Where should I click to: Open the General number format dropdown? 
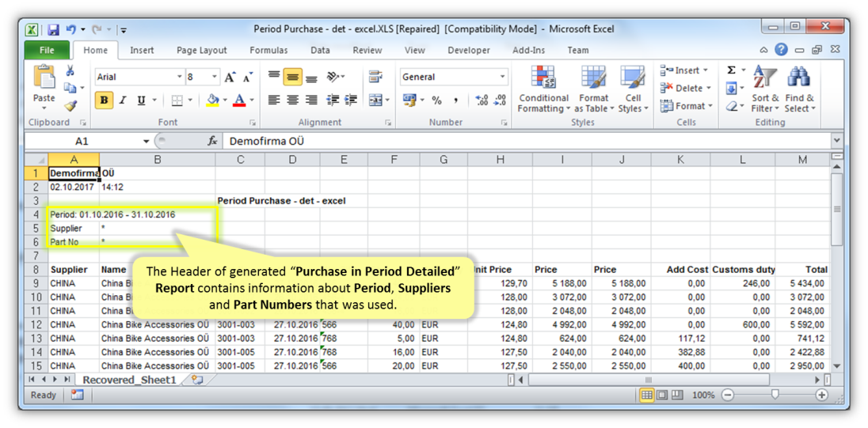point(503,77)
